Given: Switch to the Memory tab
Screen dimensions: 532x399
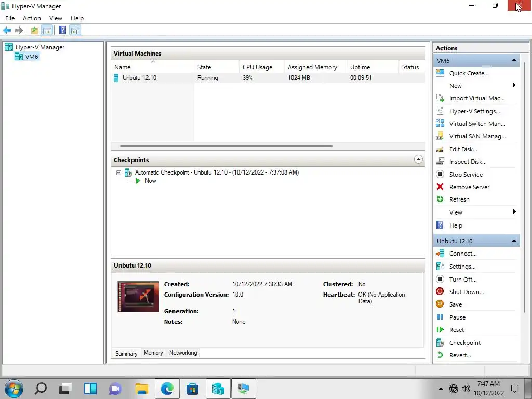Looking at the screenshot, I should [153, 353].
